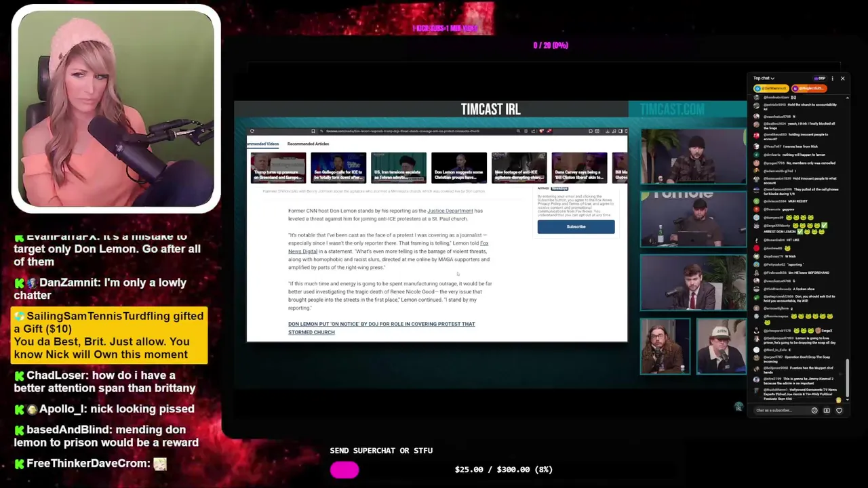This screenshot has width=868, height=488.
Task: Click the super chat dollar icon in chat
Action: tap(827, 411)
